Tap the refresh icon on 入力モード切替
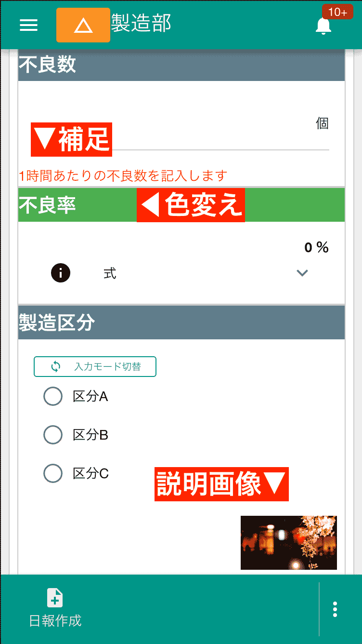362x644 pixels. click(x=57, y=366)
